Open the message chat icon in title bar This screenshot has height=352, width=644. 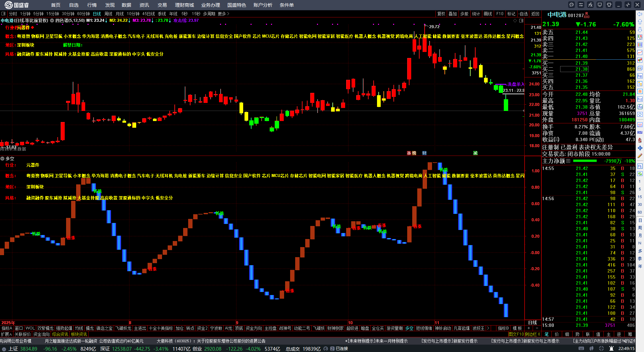pyautogui.click(x=572, y=5)
